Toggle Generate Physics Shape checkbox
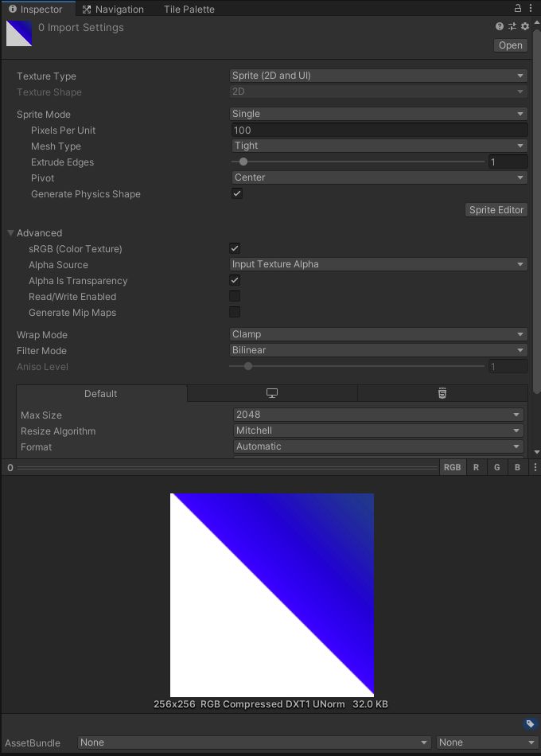This screenshot has height=756, width=541. [237, 193]
